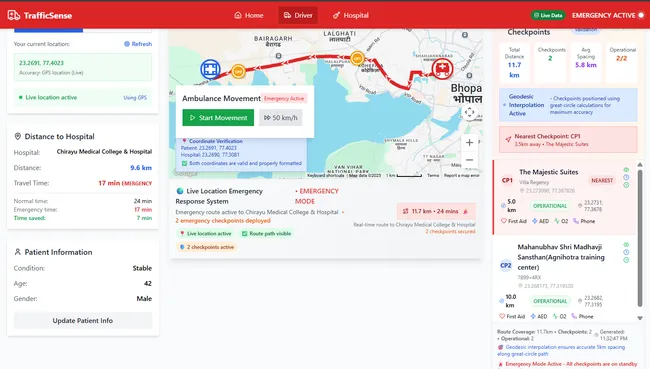The image size is (650, 369).
Task: Toggle the Live Data badge
Action: (x=548, y=15)
